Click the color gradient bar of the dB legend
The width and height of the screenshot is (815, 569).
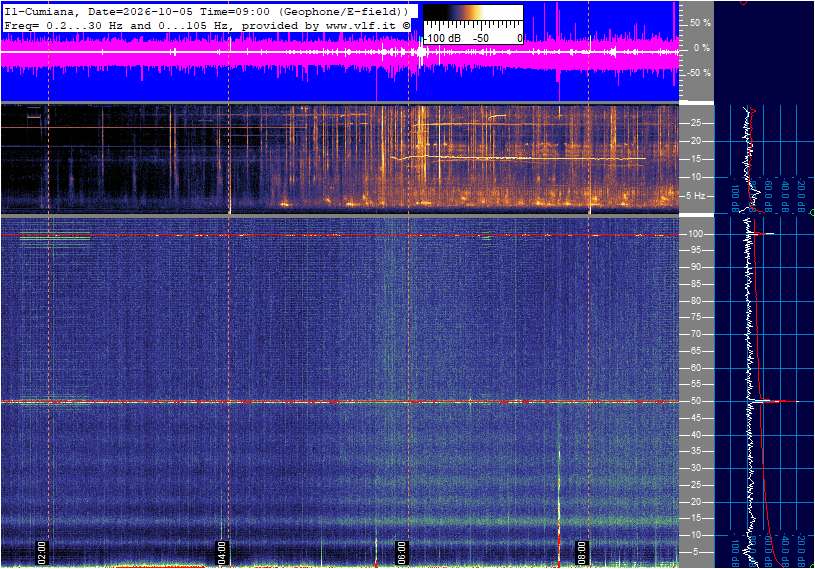click(473, 13)
